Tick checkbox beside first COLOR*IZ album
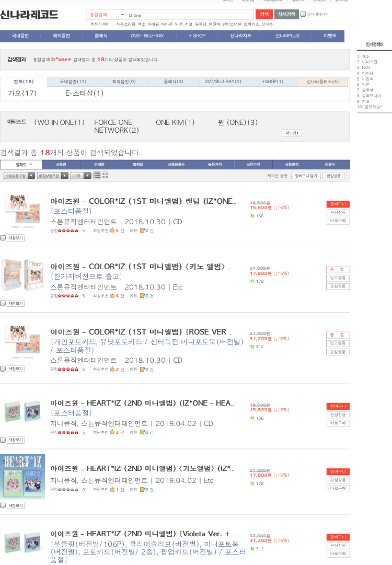This screenshot has height=565, width=392. coord(3,238)
